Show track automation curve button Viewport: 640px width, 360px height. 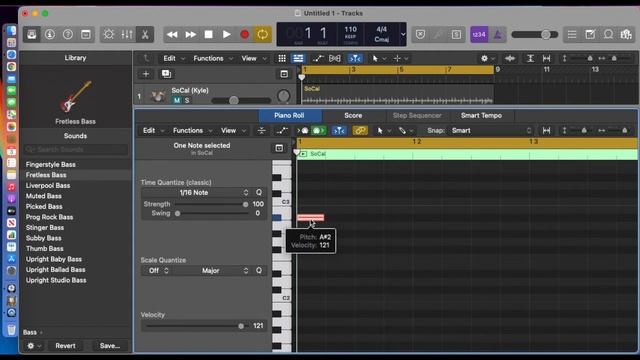318,58
